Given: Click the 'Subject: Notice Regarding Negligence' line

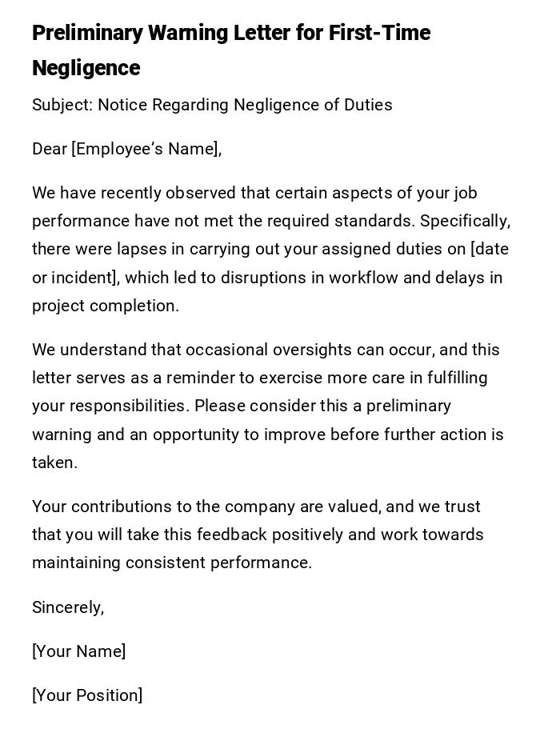Looking at the screenshot, I should tap(212, 105).
